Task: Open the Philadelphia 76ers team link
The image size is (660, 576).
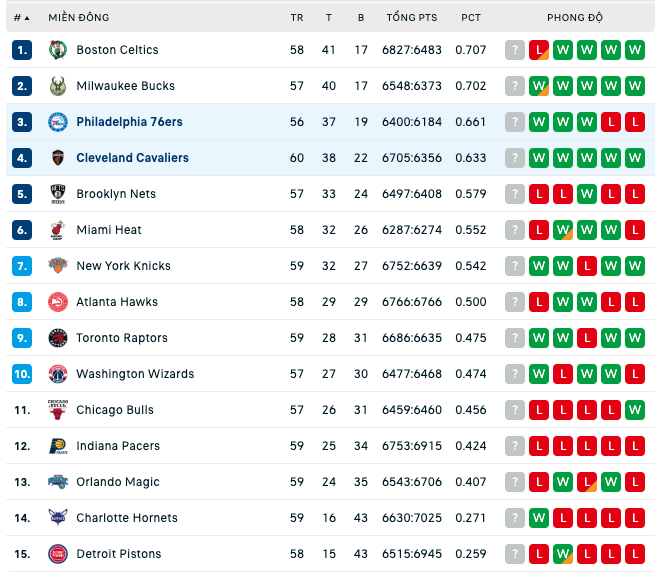Action: click(129, 122)
